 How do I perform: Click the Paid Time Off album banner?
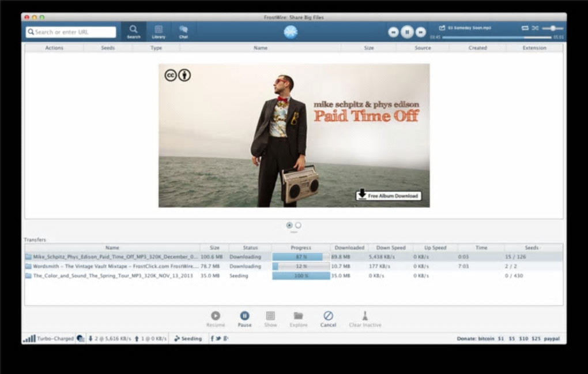click(294, 135)
